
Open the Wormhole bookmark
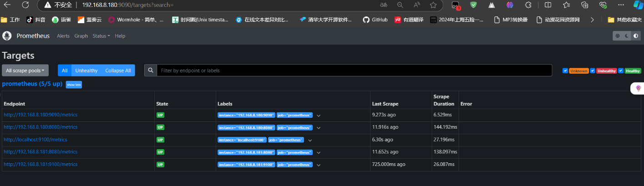coord(136,20)
